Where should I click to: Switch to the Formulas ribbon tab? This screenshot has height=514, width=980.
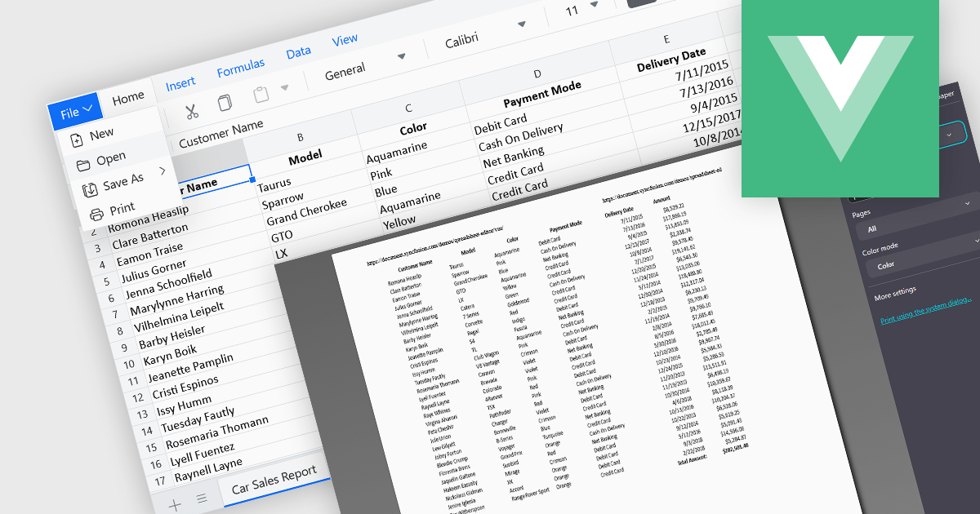(240, 69)
